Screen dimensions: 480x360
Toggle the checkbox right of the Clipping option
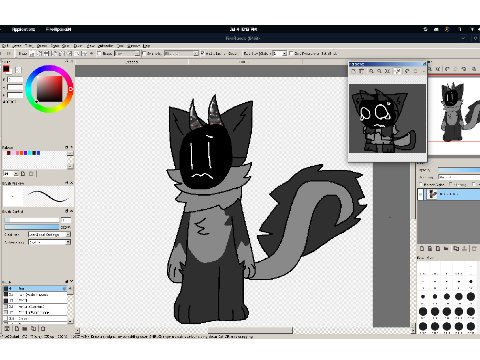click(x=474, y=184)
